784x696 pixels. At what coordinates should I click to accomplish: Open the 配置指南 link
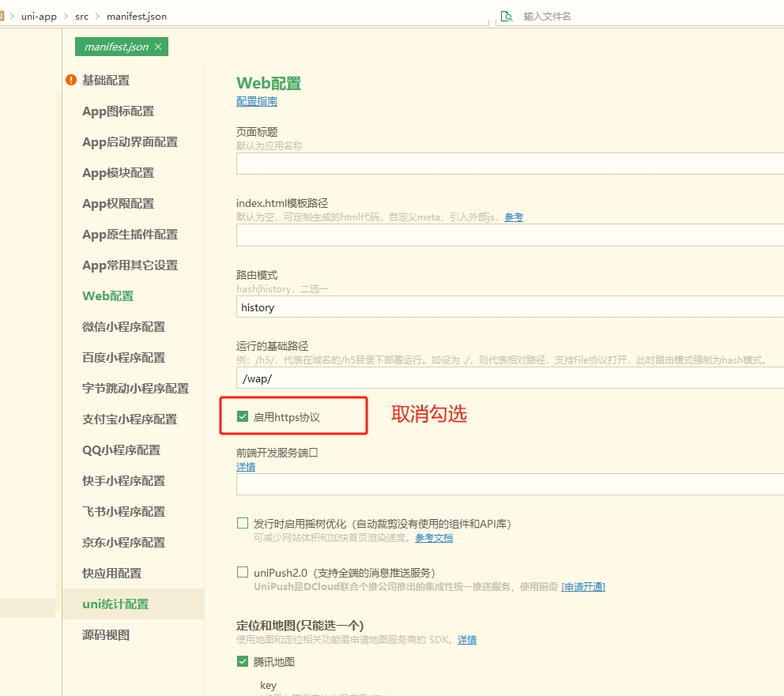click(256, 101)
